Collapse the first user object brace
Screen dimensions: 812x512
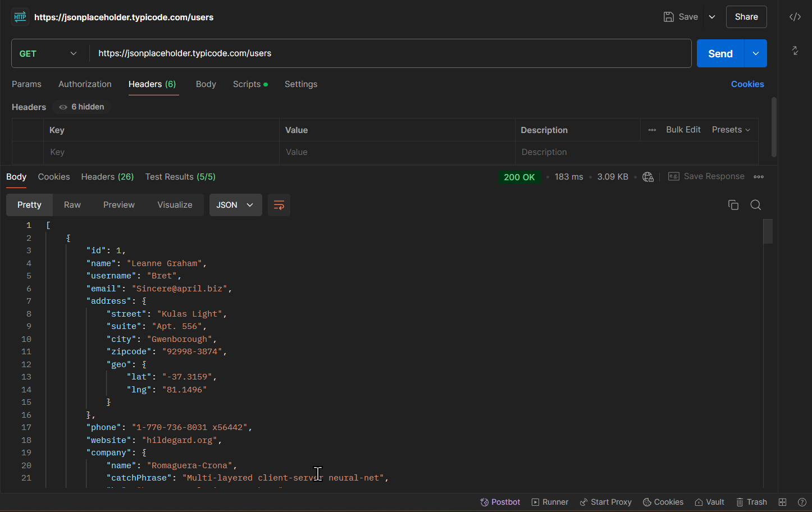click(x=68, y=238)
